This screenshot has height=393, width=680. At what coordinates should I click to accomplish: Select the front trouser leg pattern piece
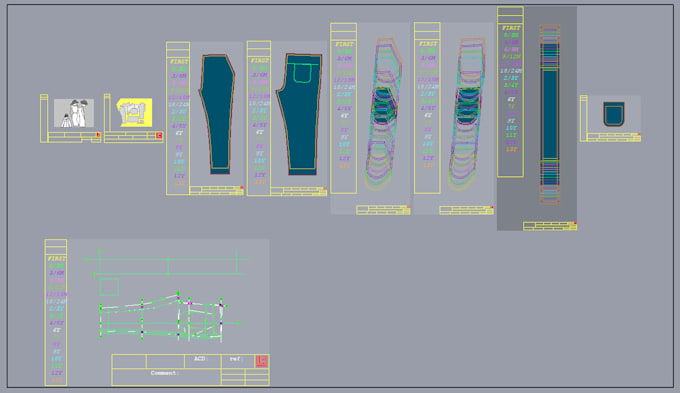218,114
